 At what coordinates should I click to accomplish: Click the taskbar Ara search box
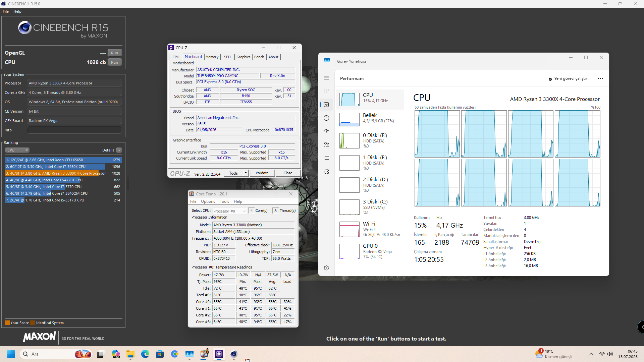click(x=56, y=354)
